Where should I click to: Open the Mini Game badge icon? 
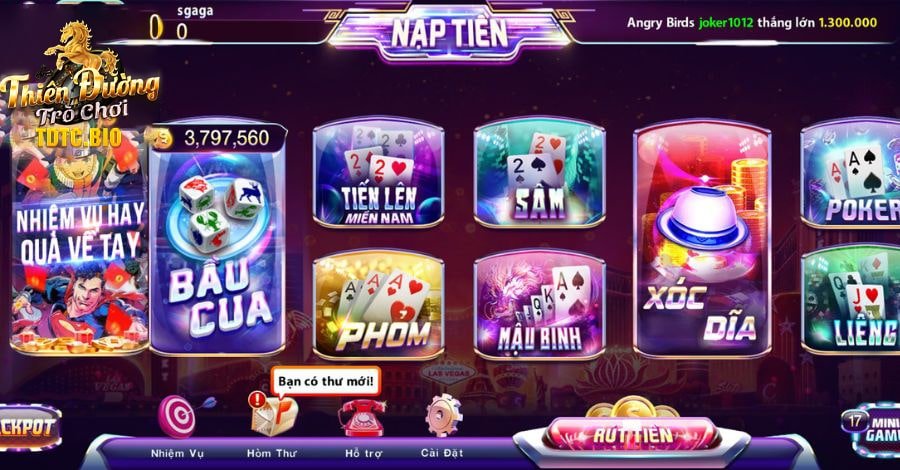tap(871, 430)
